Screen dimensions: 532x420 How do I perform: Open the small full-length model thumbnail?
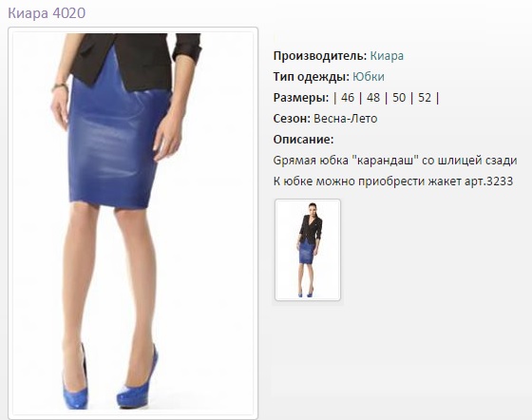308,250
